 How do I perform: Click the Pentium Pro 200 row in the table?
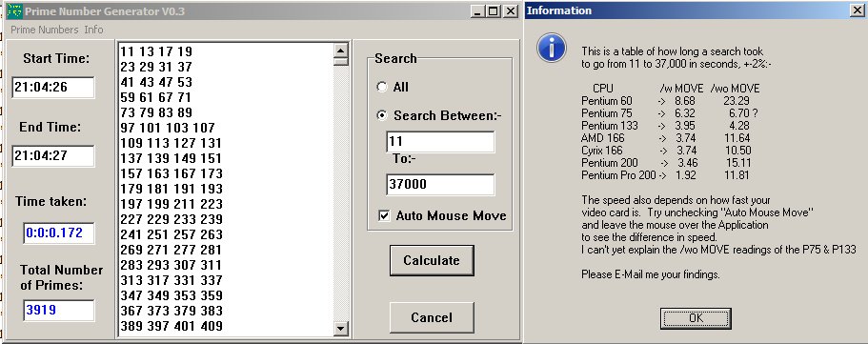pyautogui.click(x=666, y=175)
